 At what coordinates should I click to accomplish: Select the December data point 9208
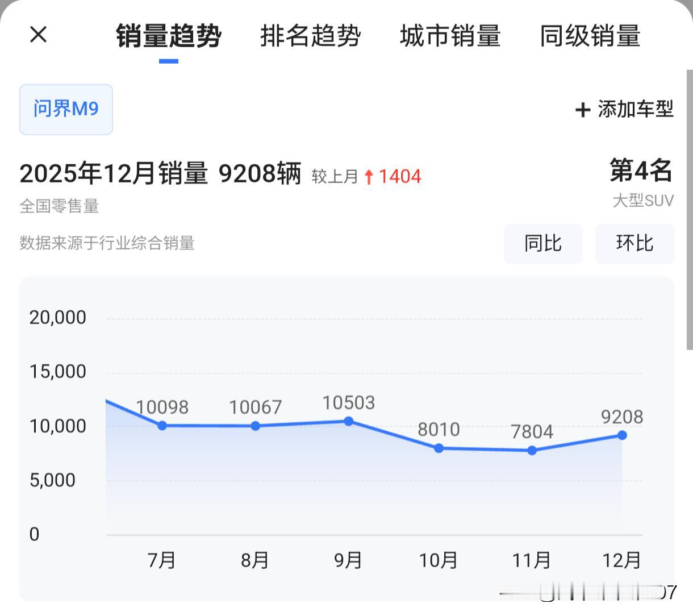tap(622, 435)
